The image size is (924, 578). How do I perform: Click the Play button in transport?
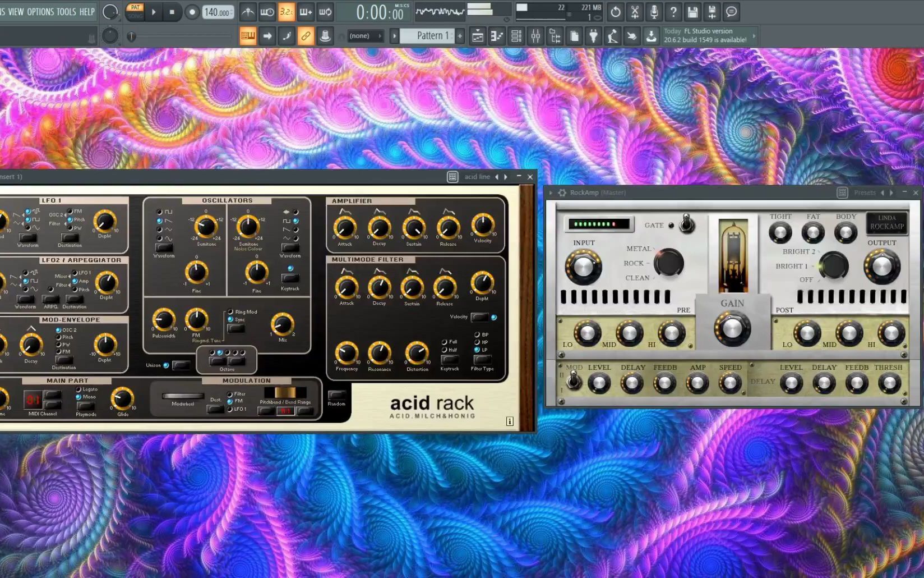[154, 12]
